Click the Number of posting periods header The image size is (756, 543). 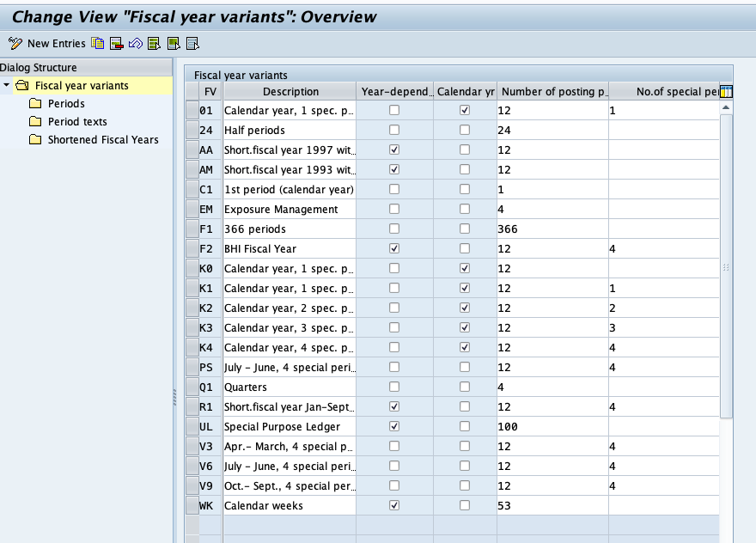click(553, 91)
